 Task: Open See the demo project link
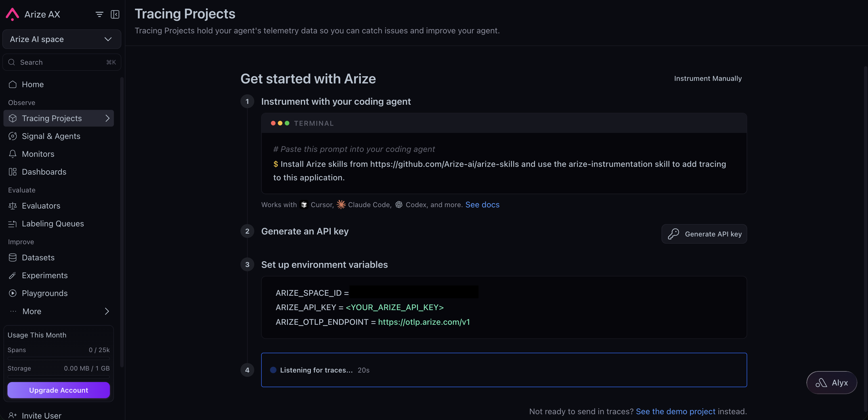[676, 412]
